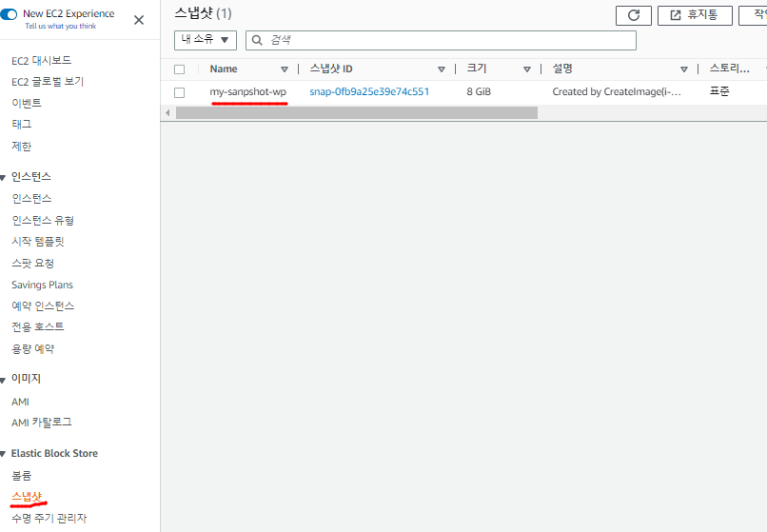Open AMI in sidebar
Image resolution: width=767 pixels, height=532 pixels.
pyautogui.click(x=20, y=402)
